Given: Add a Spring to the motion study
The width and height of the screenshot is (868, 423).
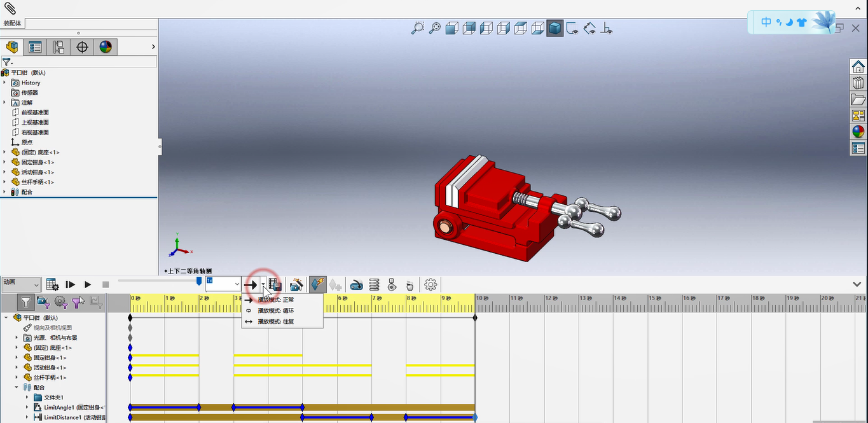Looking at the screenshot, I should click(375, 284).
